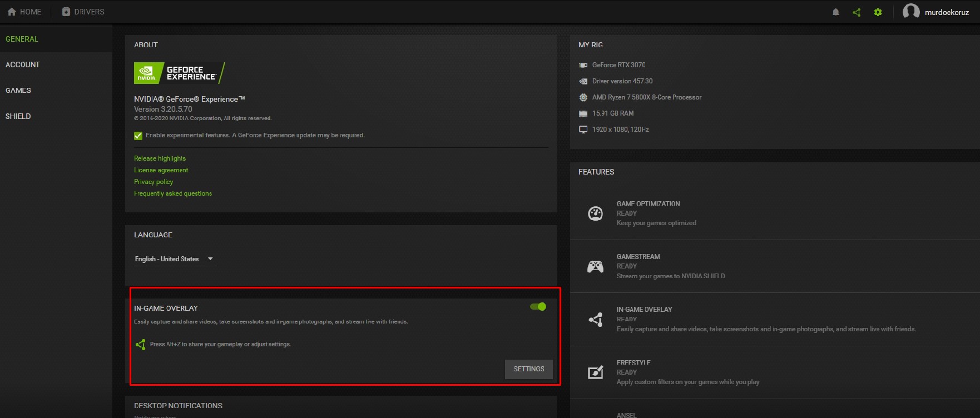Screen dimensions: 980x418
Task: Click the Home house icon
Action: click(x=12, y=12)
